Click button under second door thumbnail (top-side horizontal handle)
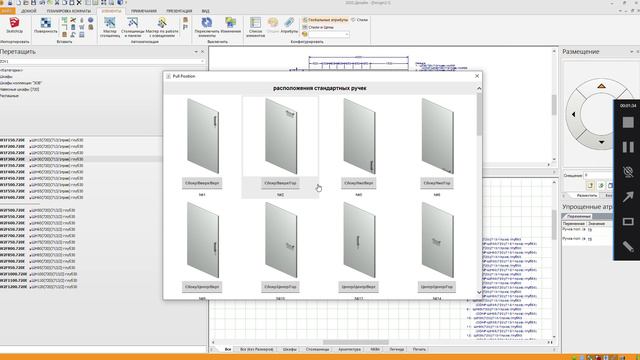The height and width of the screenshot is (360, 640). click(280, 183)
